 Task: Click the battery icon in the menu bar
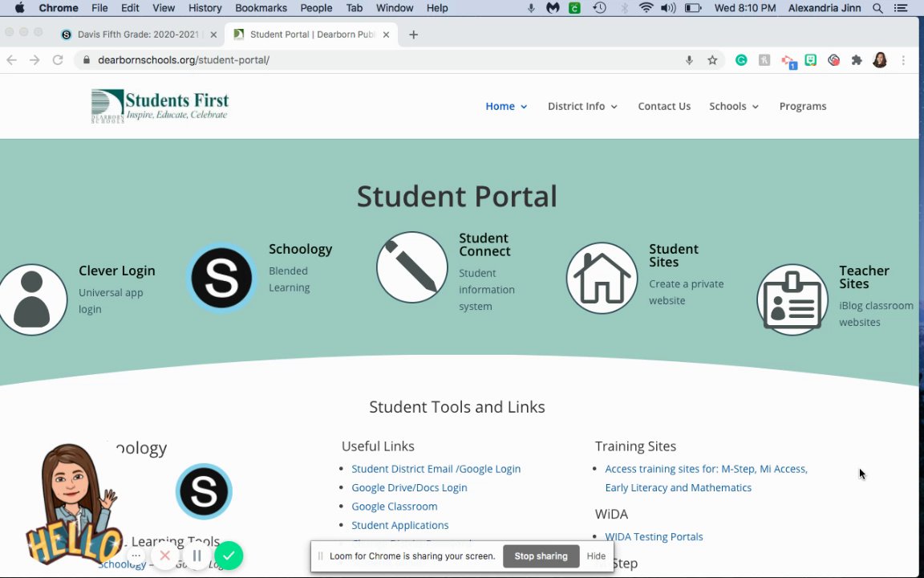(693, 8)
